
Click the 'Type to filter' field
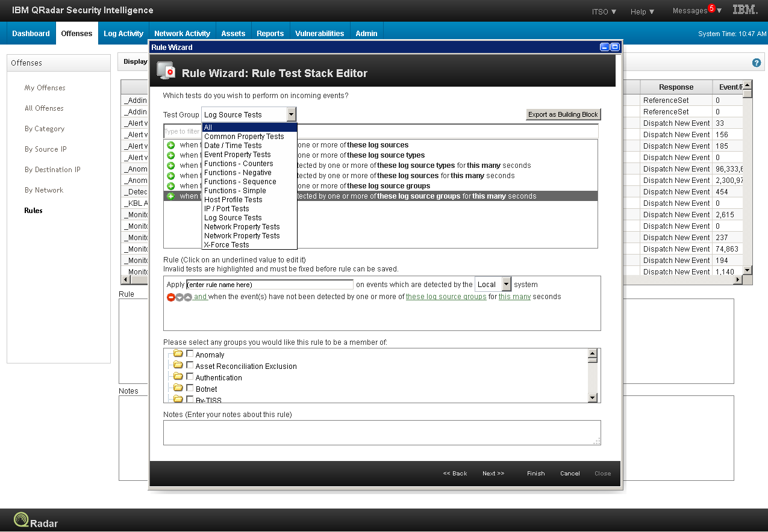pos(381,131)
